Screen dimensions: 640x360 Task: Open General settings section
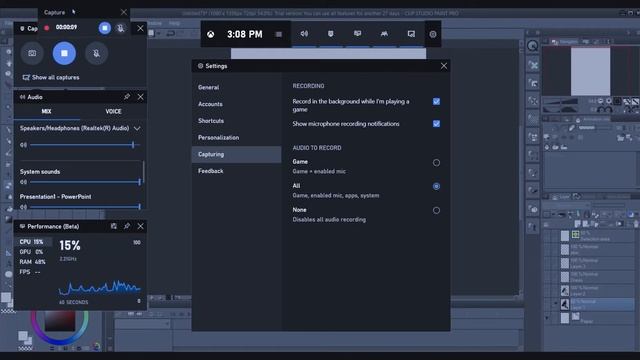coord(236,87)
